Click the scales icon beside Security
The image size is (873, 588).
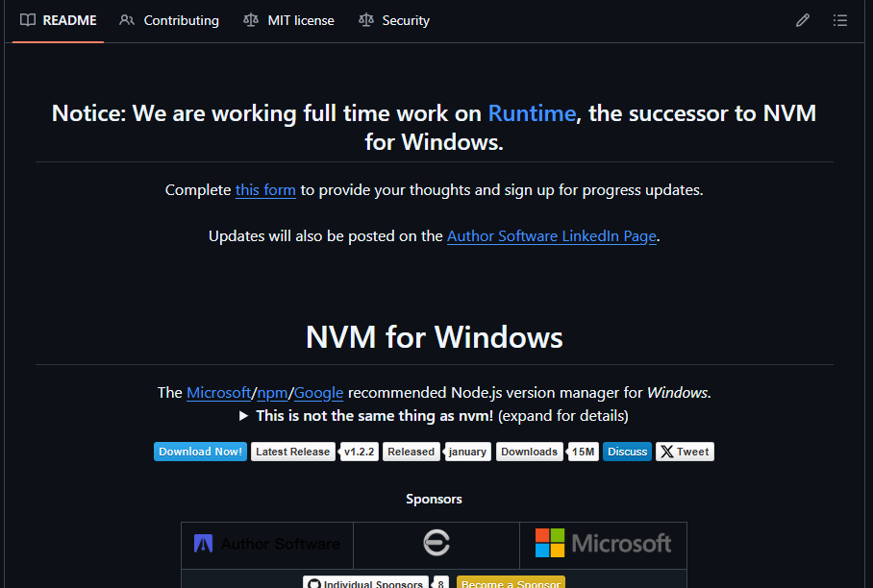[x=367, y=20]
